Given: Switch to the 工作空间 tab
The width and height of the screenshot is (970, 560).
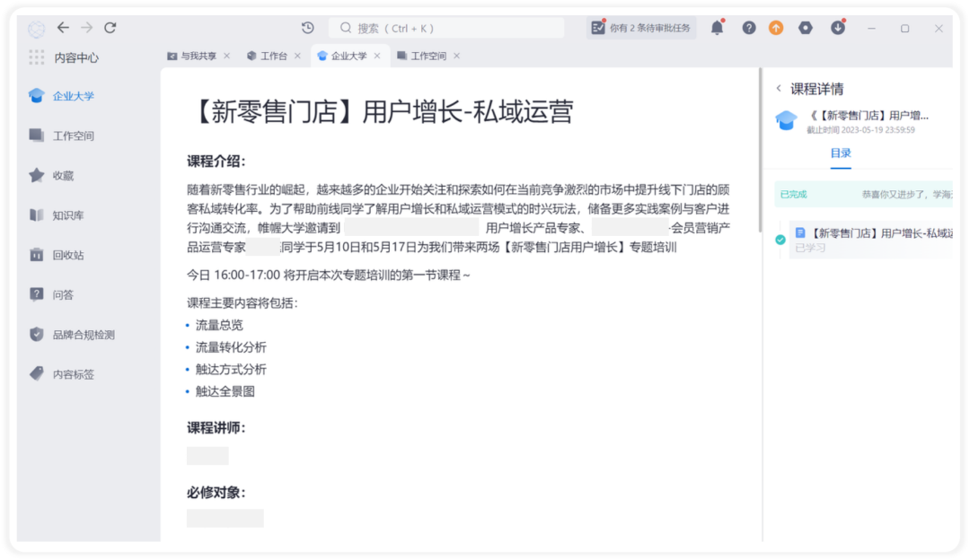Looking at the screenshot, I should coord(422,56).
